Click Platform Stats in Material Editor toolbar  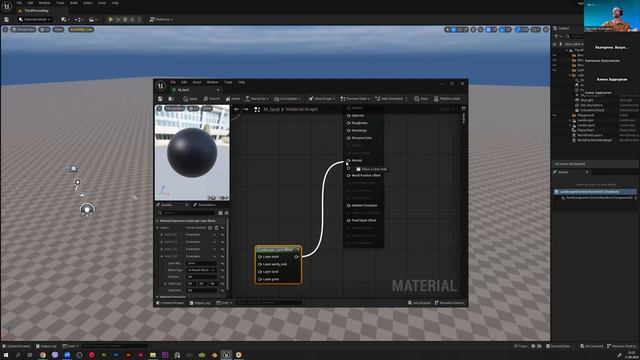click(x=447, y=99)
